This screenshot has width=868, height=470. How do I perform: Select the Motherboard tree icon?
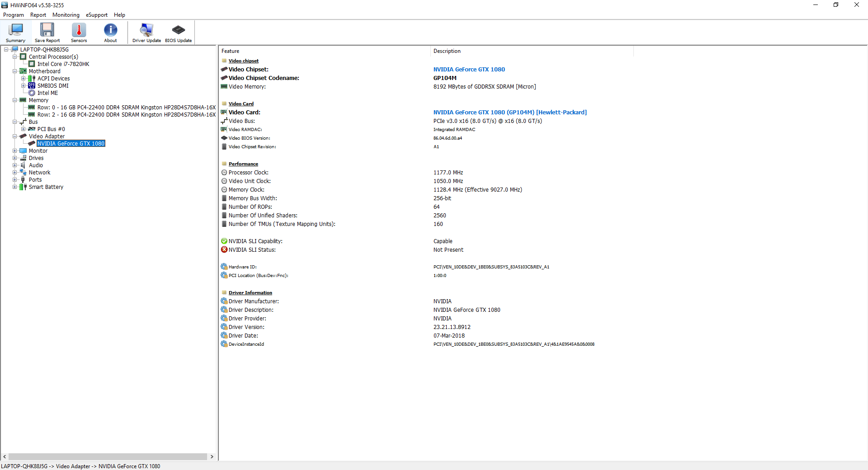click(23, 71)
